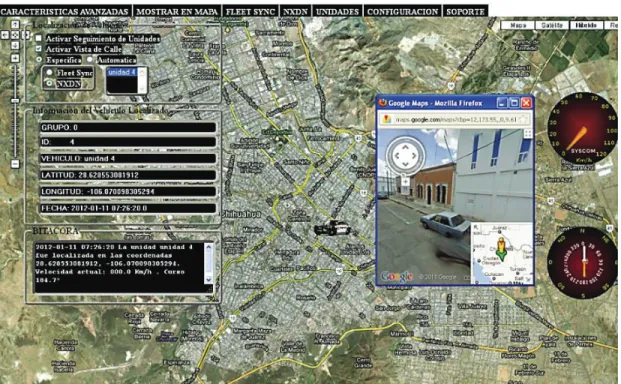Select the Automatica radio button
The width and height of the screenshot is (621, 384).
point(90,60)
